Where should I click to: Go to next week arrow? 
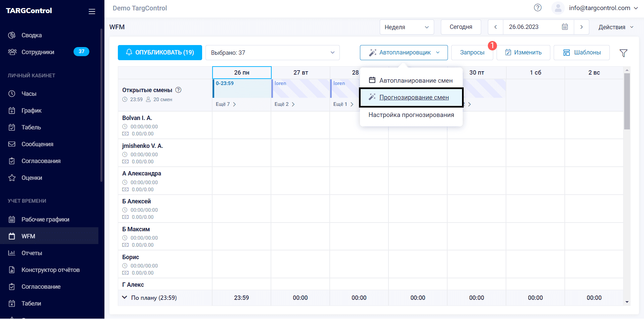click(581, 27)
